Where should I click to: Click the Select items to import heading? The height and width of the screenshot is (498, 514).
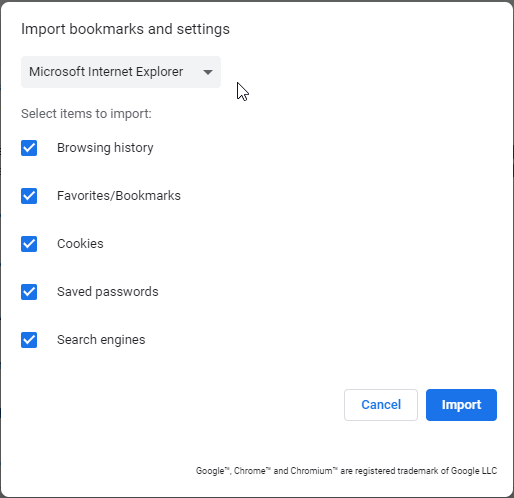coord(86,114)
